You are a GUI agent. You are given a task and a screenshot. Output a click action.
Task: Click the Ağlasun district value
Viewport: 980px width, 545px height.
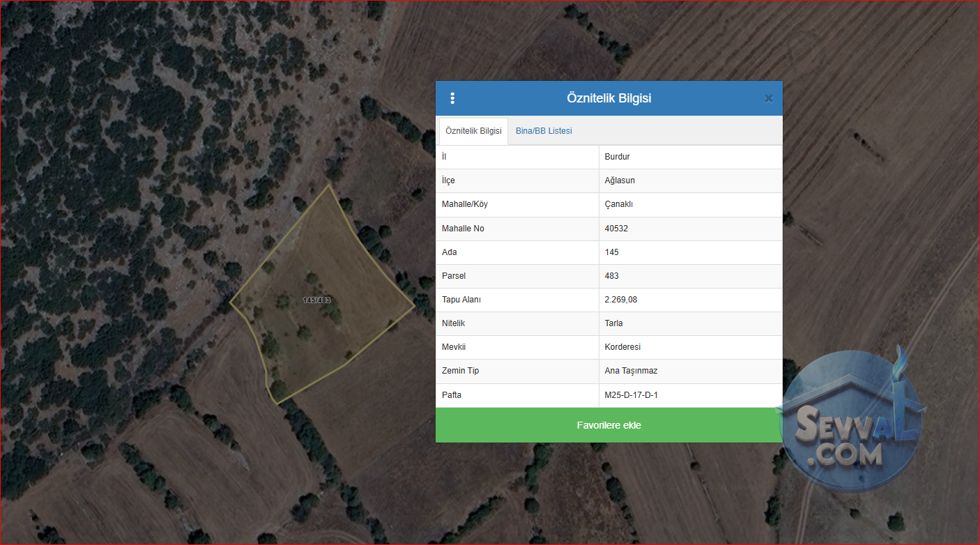pos(620,181)
